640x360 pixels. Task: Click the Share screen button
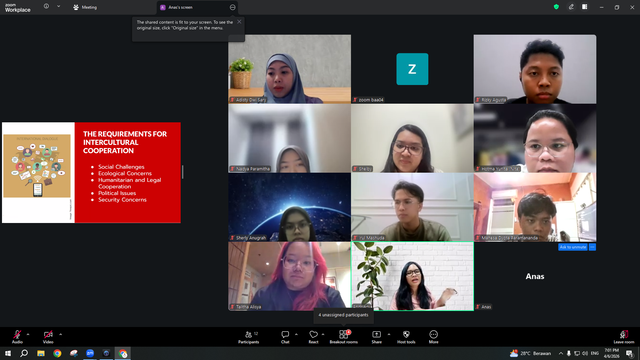pos(376,337)
